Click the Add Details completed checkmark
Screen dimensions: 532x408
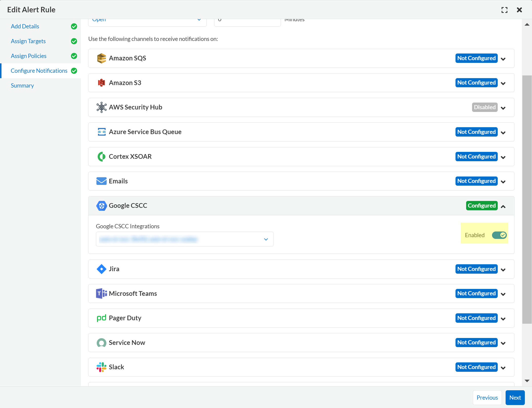pyautogui.click(x=74, y=26)
